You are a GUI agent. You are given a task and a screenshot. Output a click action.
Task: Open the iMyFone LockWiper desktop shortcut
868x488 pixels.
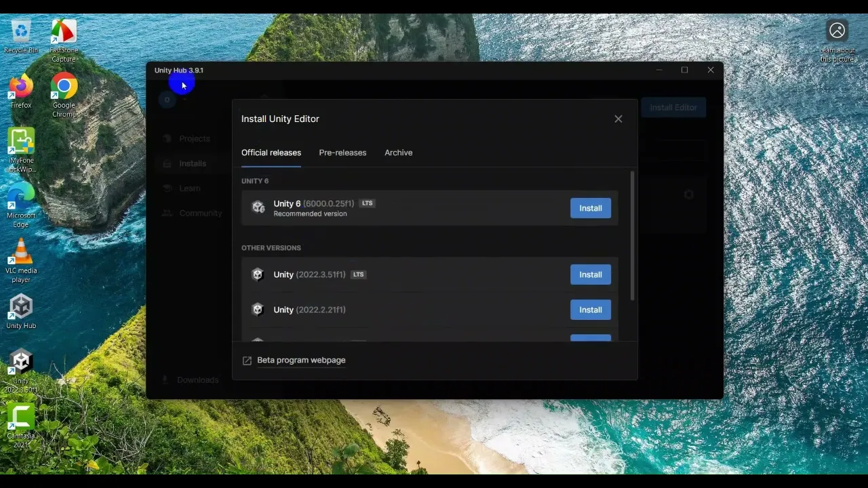[21, 150]
